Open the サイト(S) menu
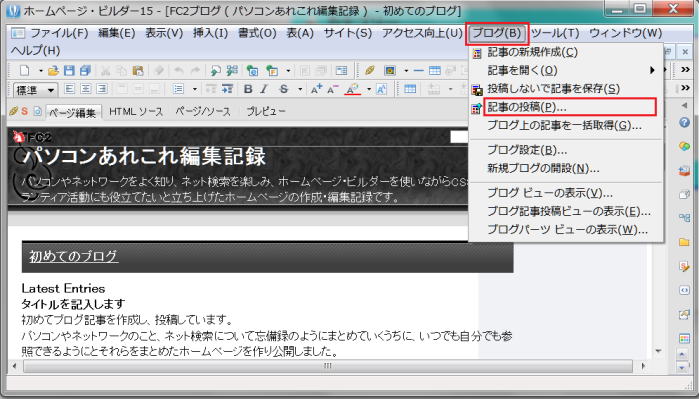Viewport: 699px width, 399px height. click(x=348, y=33)
